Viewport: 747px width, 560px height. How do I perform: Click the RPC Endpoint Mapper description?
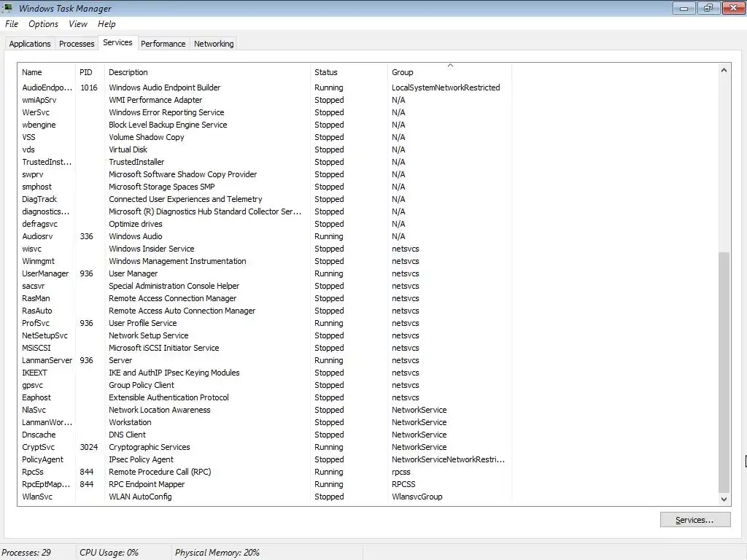click(x=147, y=484)
